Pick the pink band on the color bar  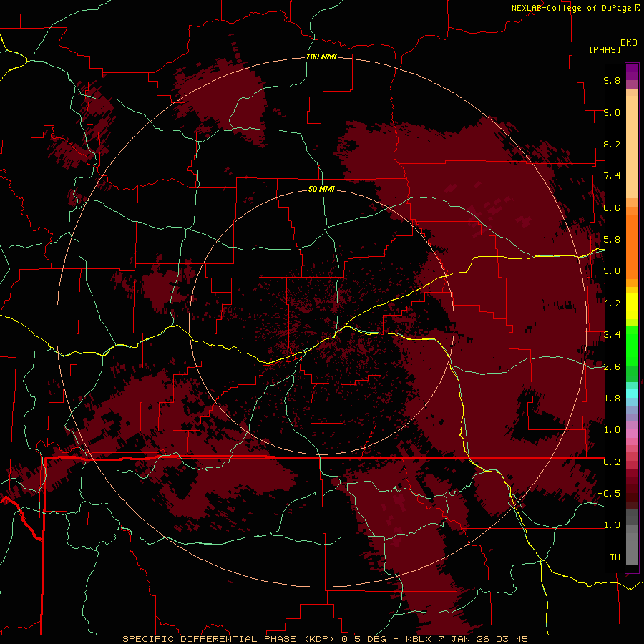tap(632, 434)
